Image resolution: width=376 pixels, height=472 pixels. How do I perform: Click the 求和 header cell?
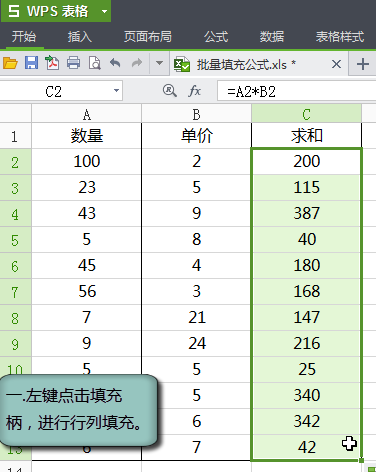coord(306,136)
